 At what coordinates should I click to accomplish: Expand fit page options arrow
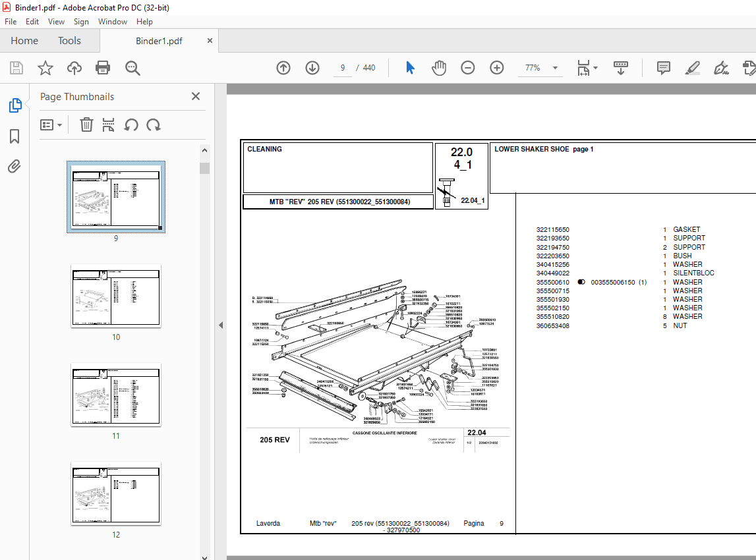click(596, 68)
